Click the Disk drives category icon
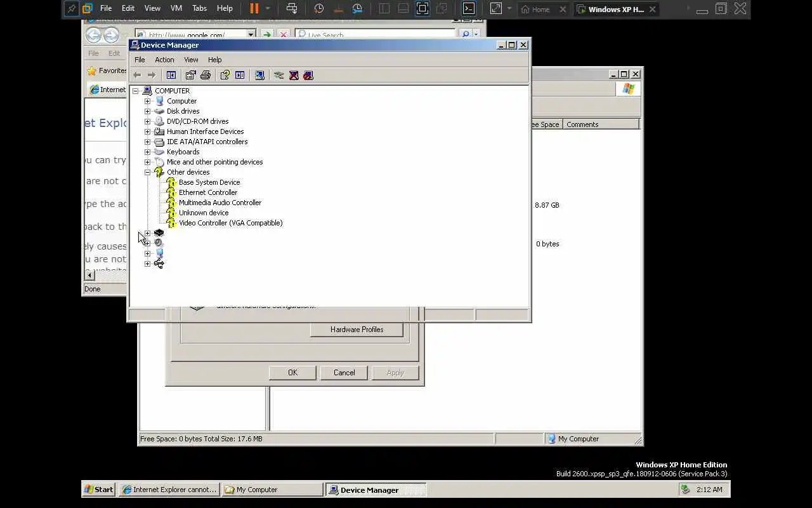 click(159, 111)
